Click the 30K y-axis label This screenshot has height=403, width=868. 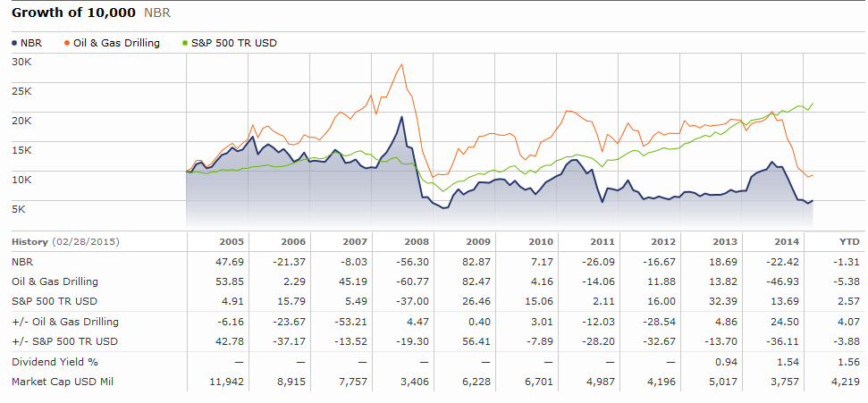(x=21, y=62)
